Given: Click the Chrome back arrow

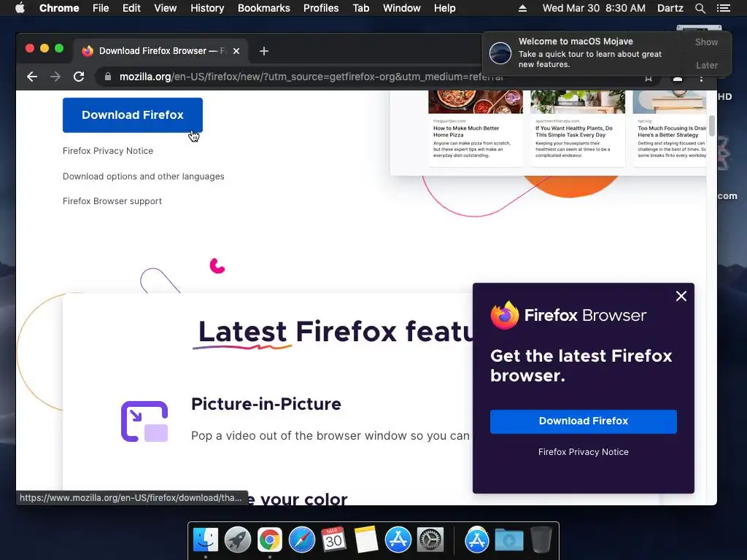Looking at the screenshot, I should point(32,77).
